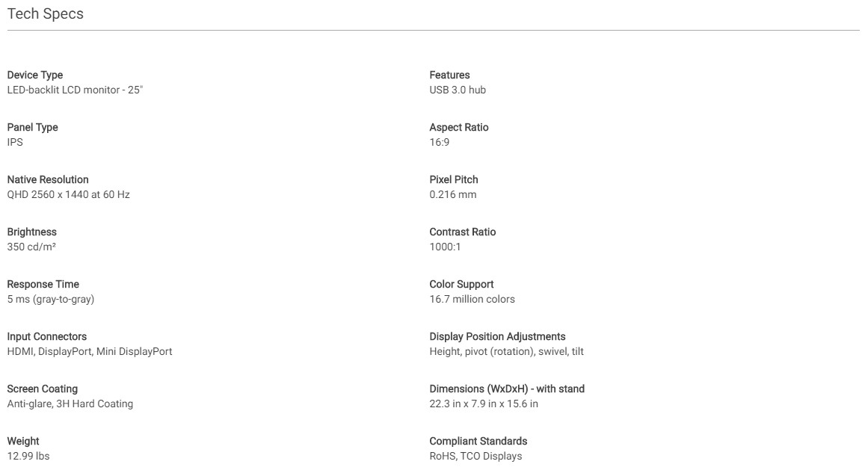This screenshot has width=868, height=476.
Task: Click the LED-backlit LCD monitor value
Action: [75, 90]
